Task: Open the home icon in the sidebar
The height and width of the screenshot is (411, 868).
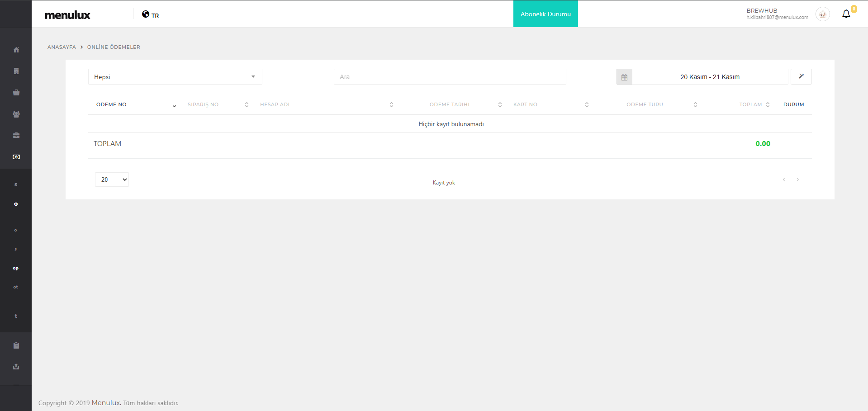Action: [16, 50]
